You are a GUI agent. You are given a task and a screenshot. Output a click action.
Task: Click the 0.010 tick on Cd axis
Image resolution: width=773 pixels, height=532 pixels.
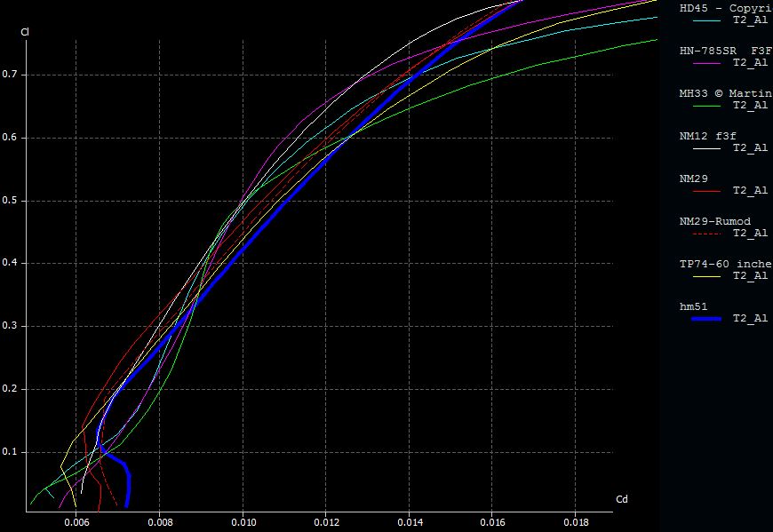click(x=243, y=523)
